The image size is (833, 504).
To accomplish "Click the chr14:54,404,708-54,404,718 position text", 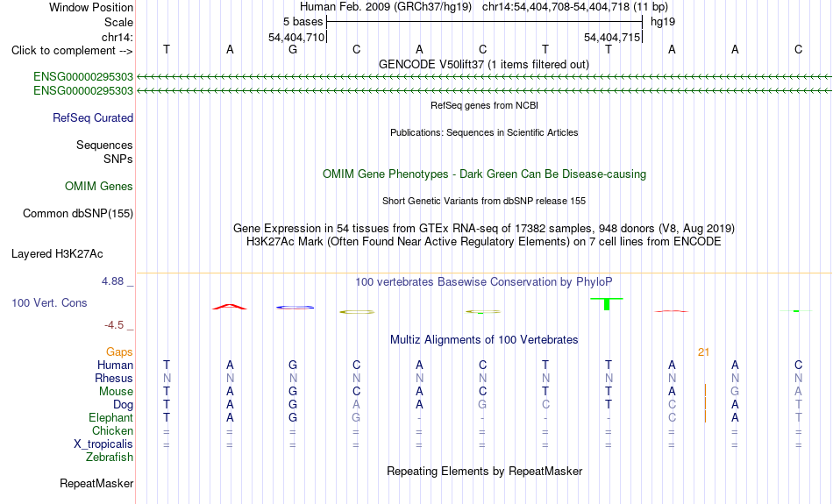I will [556, 7].
